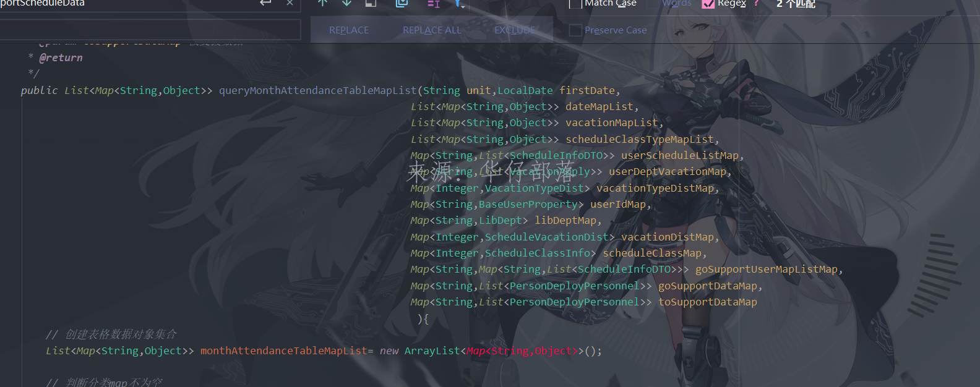Click the ScheduleClassInfo type name

pos(538,253)
